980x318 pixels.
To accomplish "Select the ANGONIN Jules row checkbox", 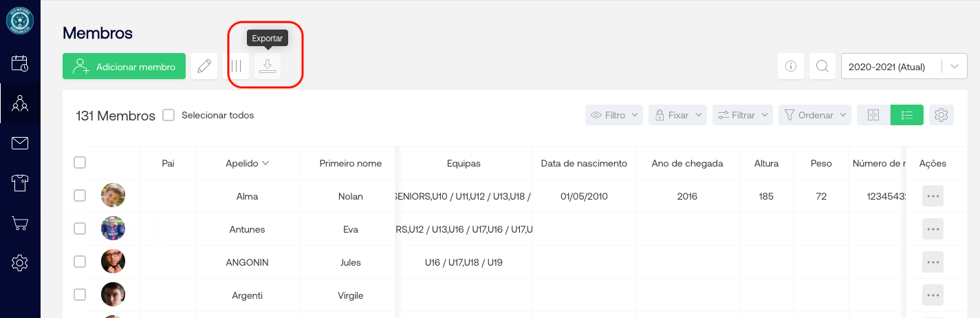I will click(x=80, y=262).
